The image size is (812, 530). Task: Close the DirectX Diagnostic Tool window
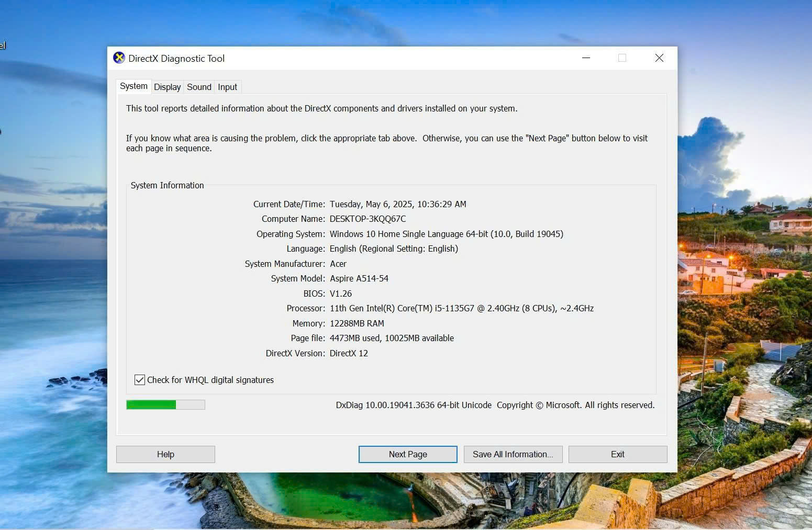pyautogui.click(x=659, y=58)
